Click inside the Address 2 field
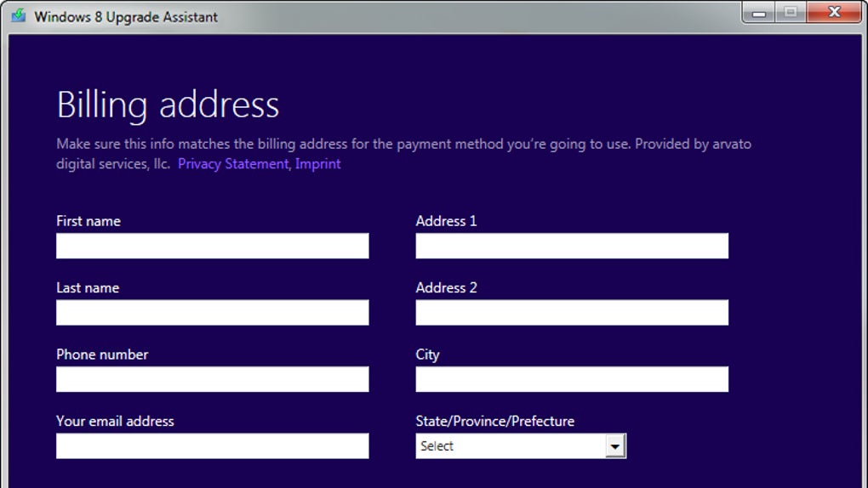Viewport: 868px width, 488px height. coord(572,313)
